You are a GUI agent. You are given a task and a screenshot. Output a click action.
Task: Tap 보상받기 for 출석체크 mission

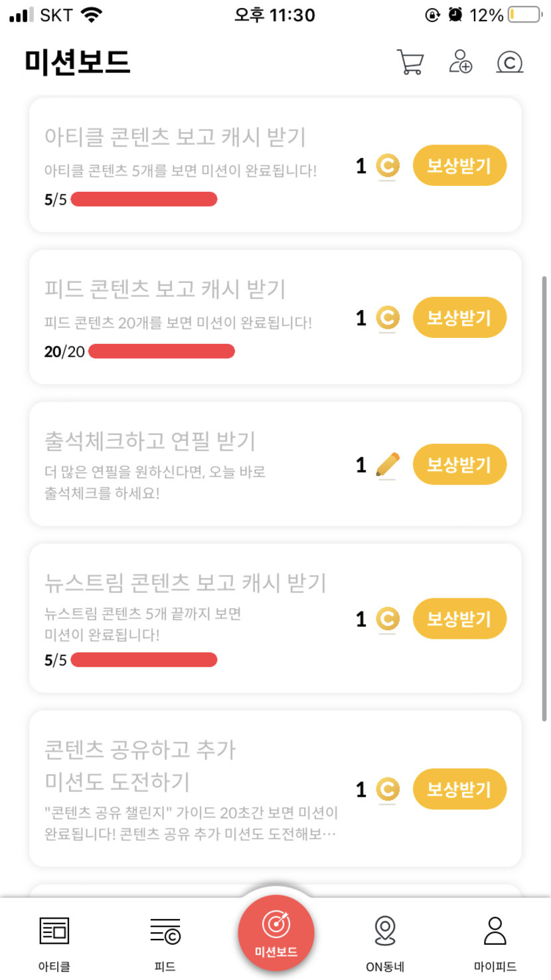point(459,464)
